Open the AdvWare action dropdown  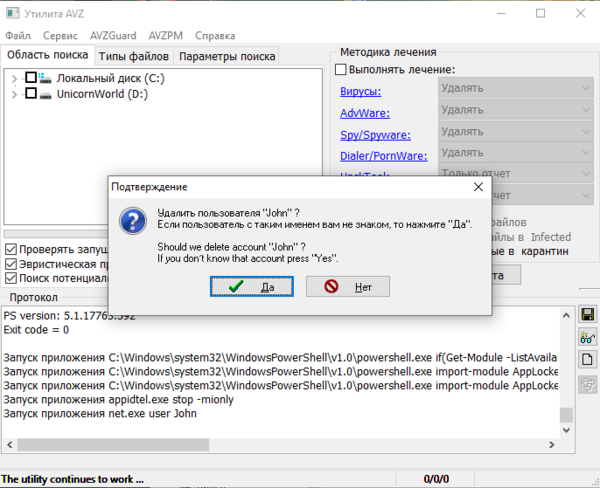516,110
